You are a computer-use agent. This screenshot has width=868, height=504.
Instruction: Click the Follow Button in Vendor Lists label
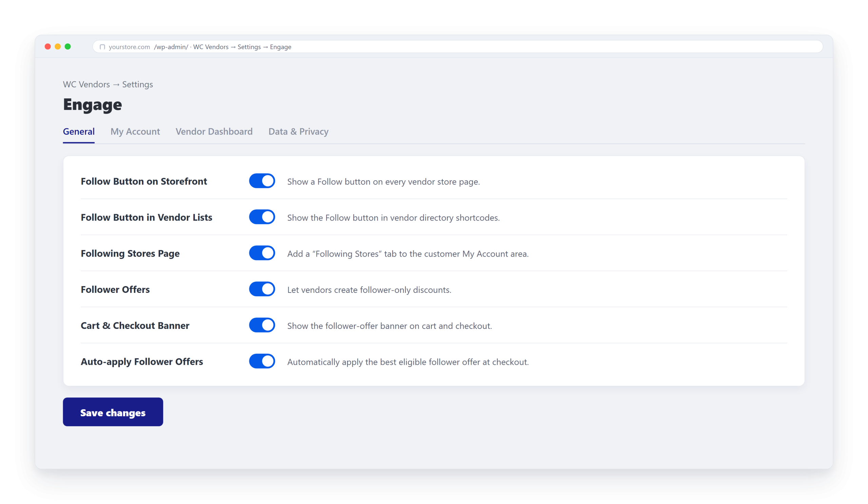146,218
